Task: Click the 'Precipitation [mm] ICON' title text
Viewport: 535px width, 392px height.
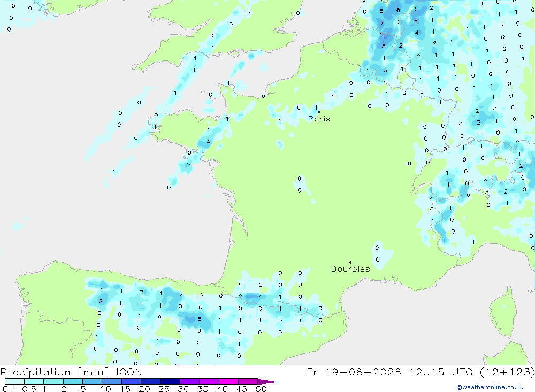Action: coord(71,372)
